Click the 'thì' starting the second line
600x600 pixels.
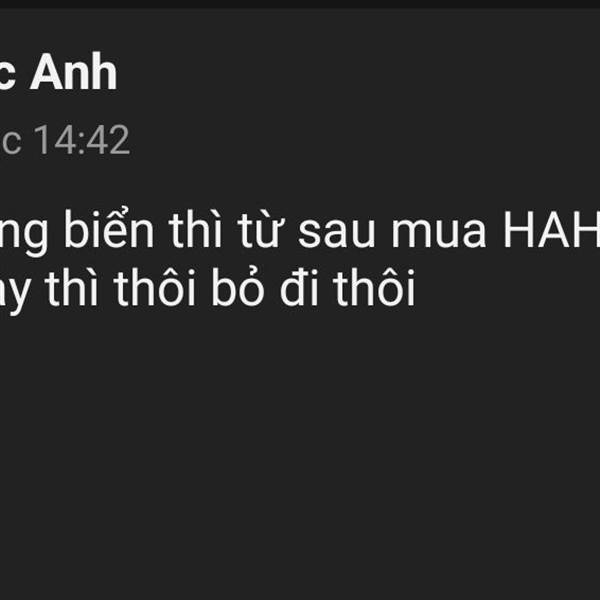pos(72,287)
